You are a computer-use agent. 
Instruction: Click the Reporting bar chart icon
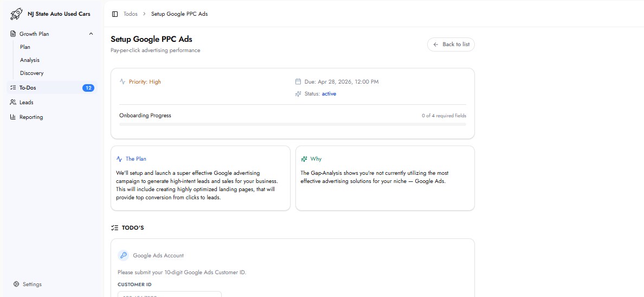pyautogui.click(x=13, y=117)
